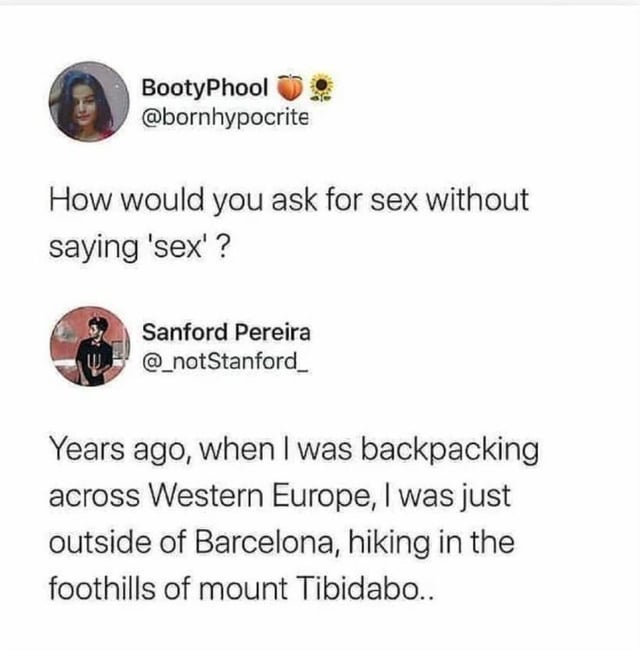Visit the @_notStanford_ handle
Screen dimensions: 640x650
point(225,361)
